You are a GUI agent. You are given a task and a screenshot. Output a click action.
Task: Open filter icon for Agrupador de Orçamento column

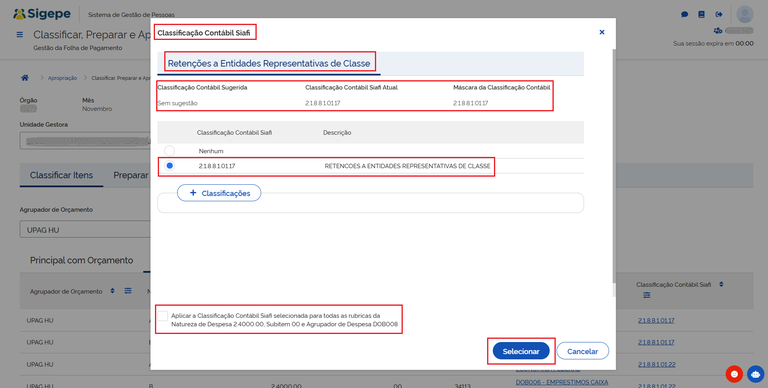pos(128,291)
